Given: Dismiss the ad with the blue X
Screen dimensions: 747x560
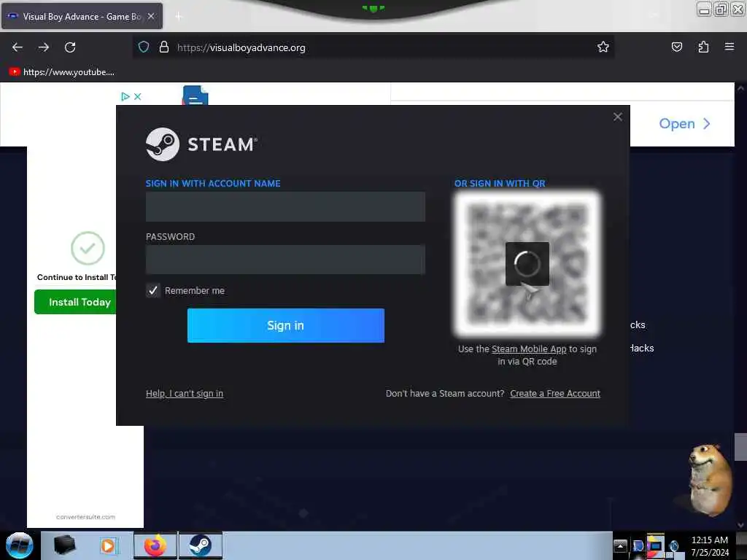Looking at the screenshot, I should coord(138,97).
